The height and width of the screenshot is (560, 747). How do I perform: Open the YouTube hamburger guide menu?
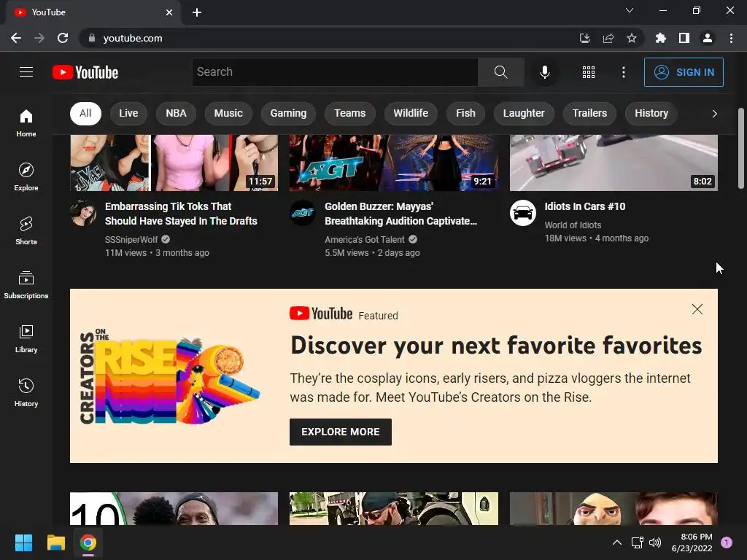tap(26, 72)
